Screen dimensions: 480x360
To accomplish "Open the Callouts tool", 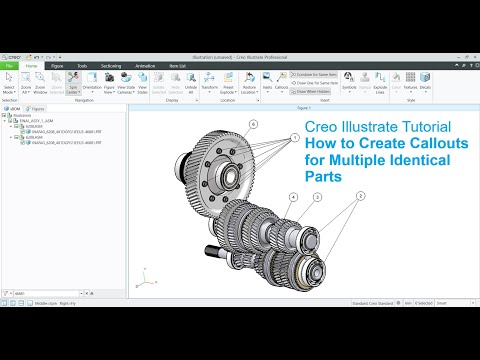I will (281, 82).
